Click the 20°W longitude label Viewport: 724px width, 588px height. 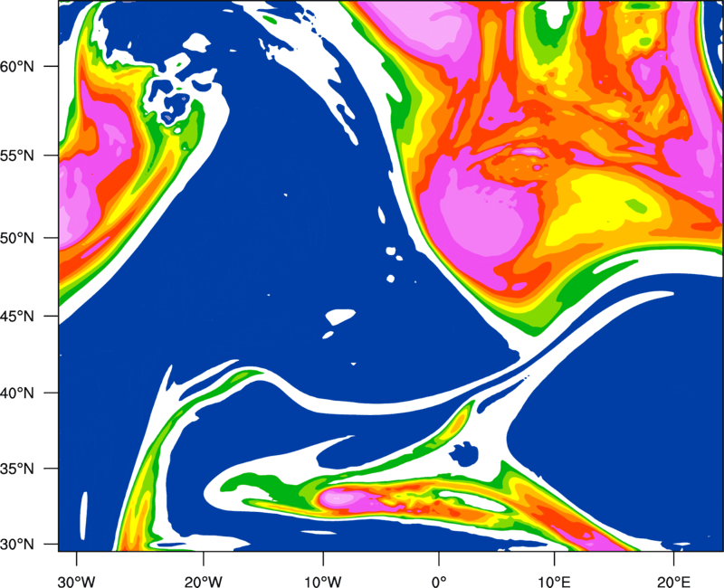click(x=203, y=582)
